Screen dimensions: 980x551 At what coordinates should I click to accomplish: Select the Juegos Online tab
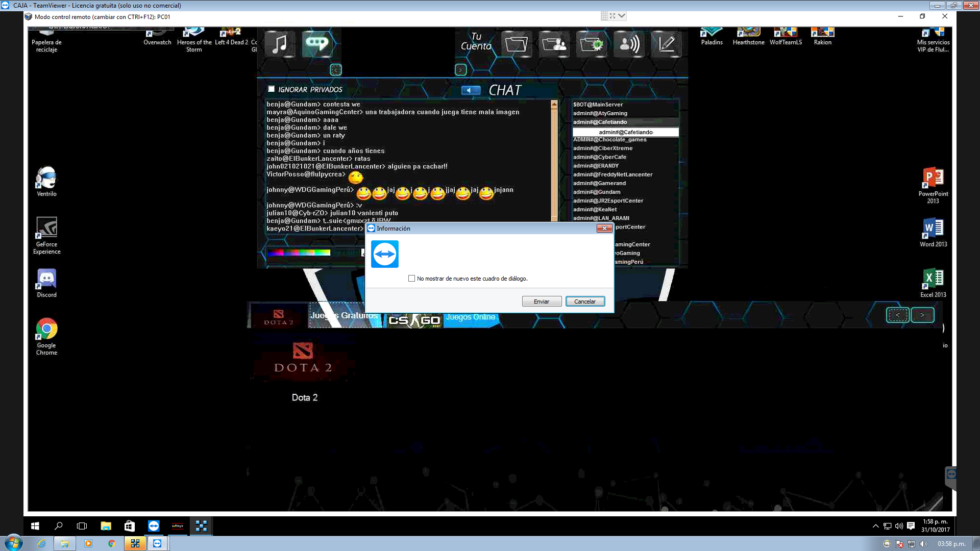[470, 317]
